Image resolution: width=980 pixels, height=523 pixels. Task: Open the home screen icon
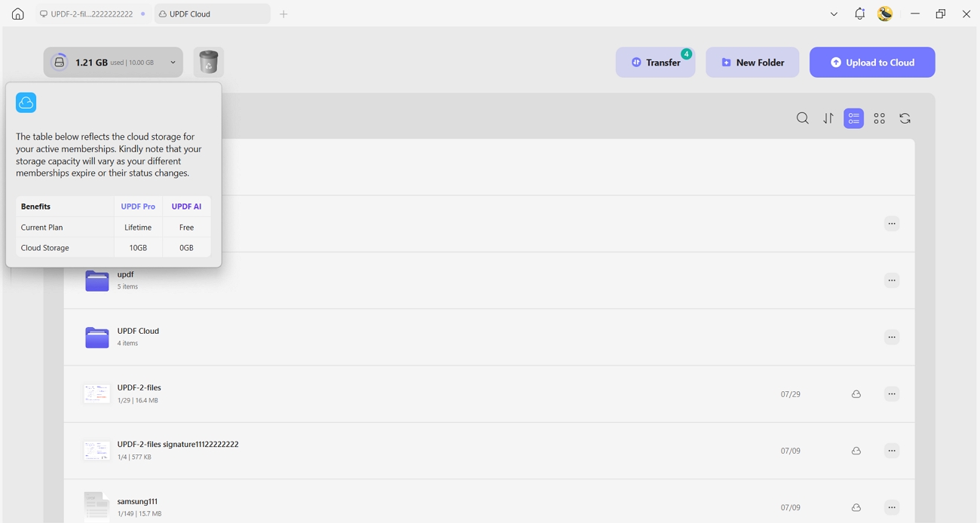point(18,14)
